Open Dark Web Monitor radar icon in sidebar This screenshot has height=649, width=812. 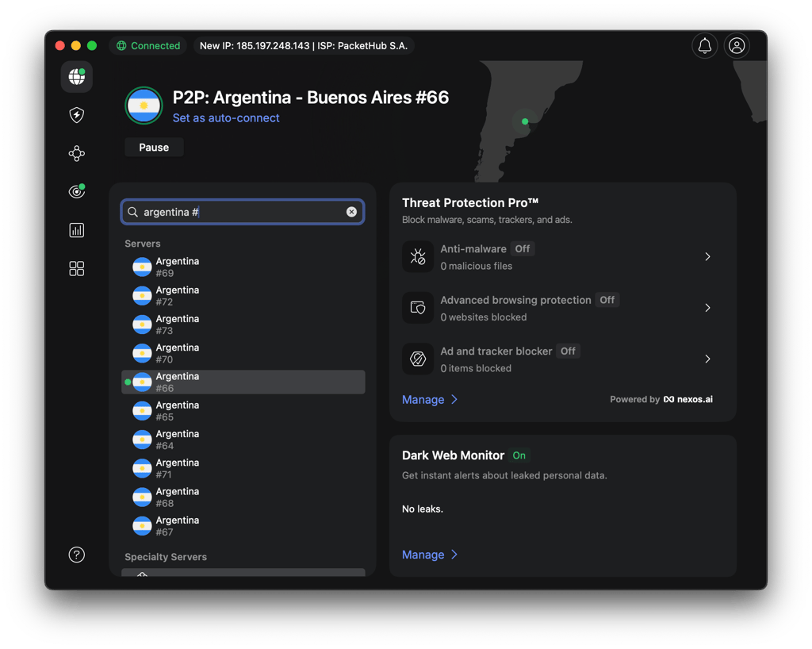tap(77, 192)
